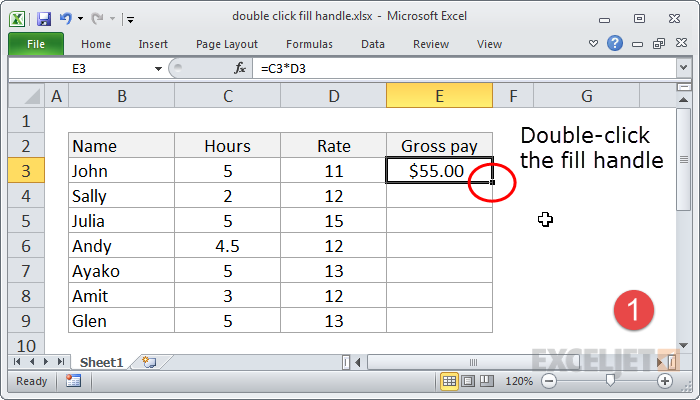Image resolution: width=700 pixels, height=400 pixels.
Task: Minimize the ribbon with the caret icon
Action: coord(593,44)
